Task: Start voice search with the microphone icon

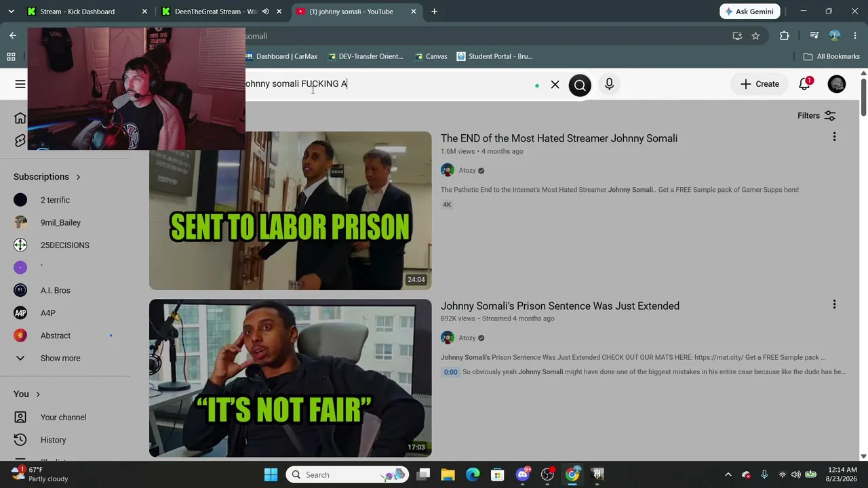Action: [609, 84]
